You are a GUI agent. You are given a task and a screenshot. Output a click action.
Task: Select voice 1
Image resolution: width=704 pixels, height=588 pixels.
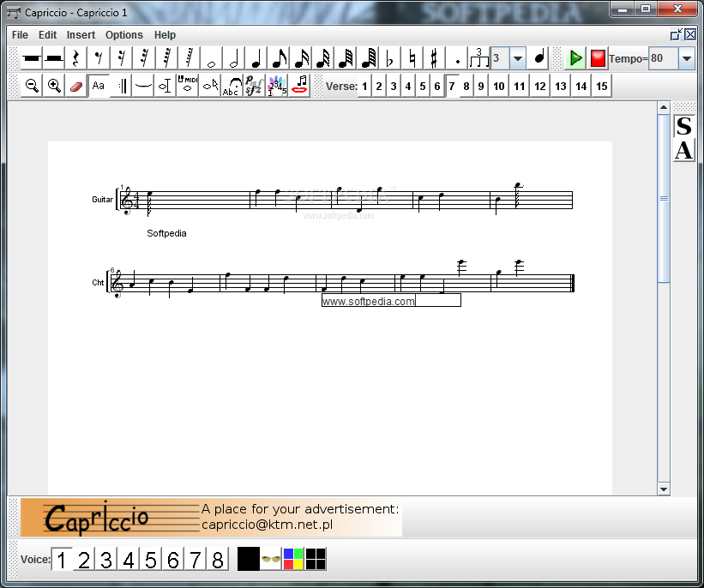pos(62,560)
